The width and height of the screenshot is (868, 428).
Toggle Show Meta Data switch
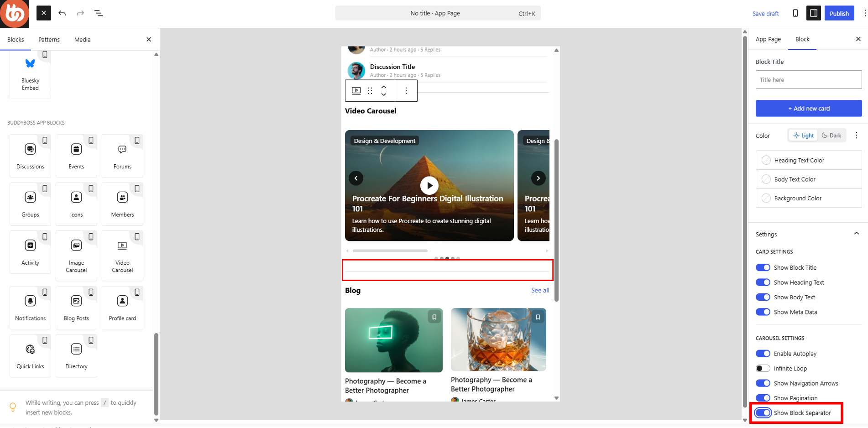(x=763, y=312)
